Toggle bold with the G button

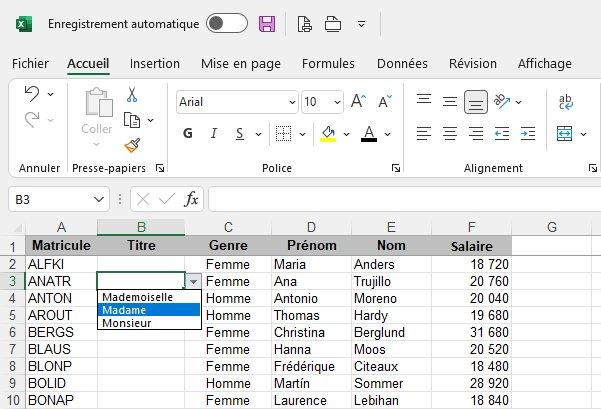[188, 133]
